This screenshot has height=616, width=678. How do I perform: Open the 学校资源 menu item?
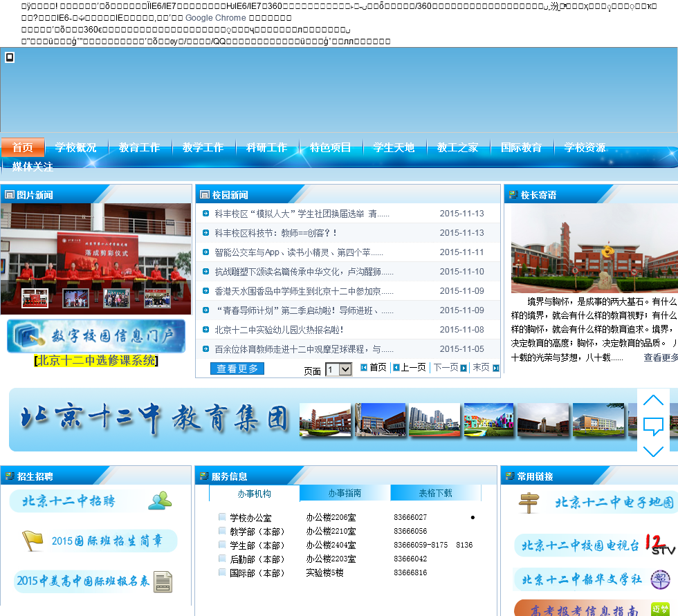tap(585, 147)
